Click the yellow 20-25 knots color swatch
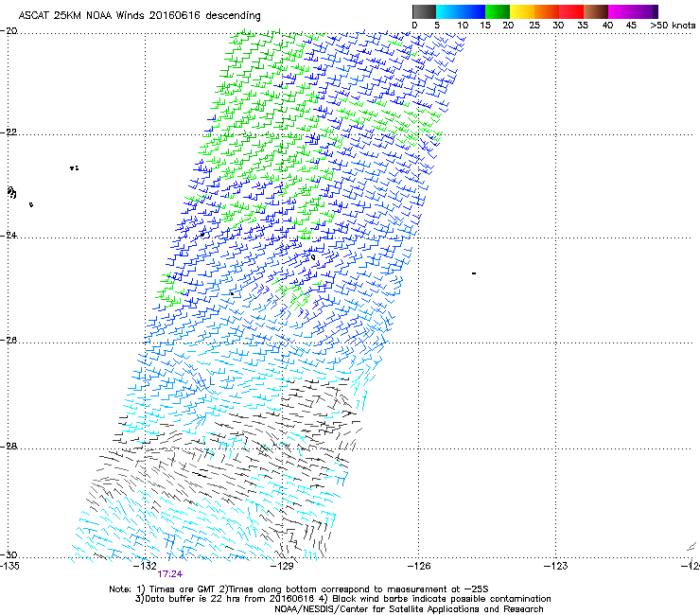The width and height of the screenshot is (700, 615). tap(522, 11)
